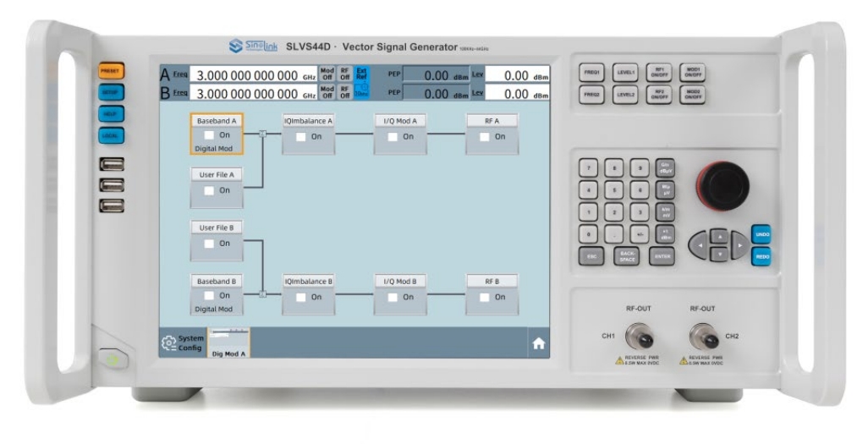This screenshot has width=868, height=444.
Task: Click the top USB port
Action: pyautogui.click(x=112, y=164)
